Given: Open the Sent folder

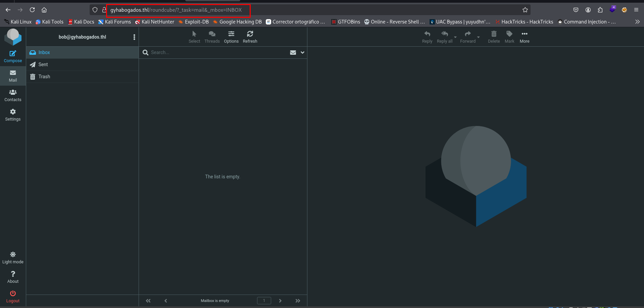Looking at the screenshot, I should [x=43, y=64].
